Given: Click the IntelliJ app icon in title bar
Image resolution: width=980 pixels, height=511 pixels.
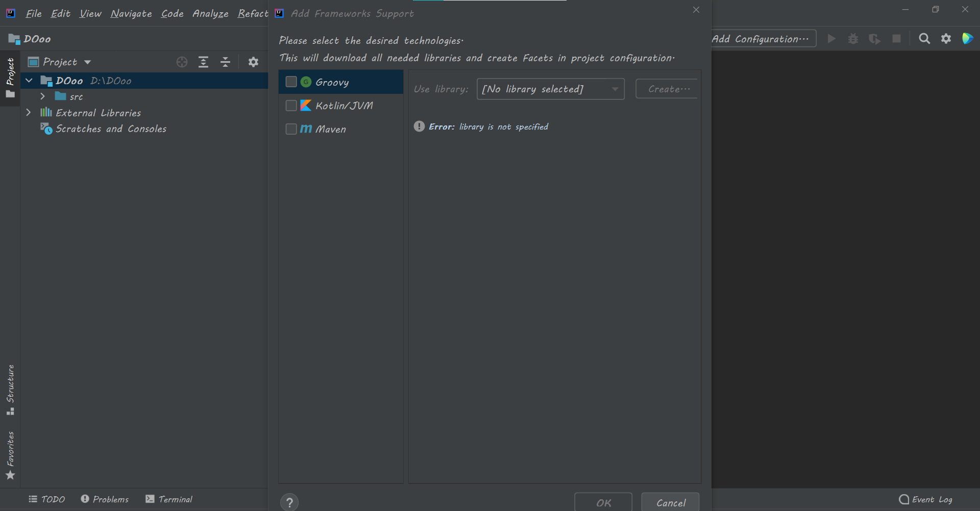Looking at the screenshot, I should point(11,13).
